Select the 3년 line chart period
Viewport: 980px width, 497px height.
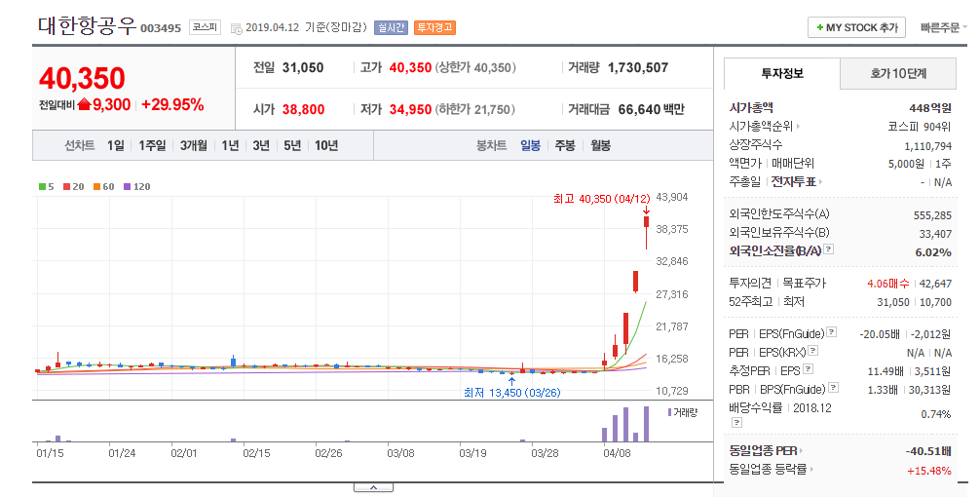(x=261, y=145)
